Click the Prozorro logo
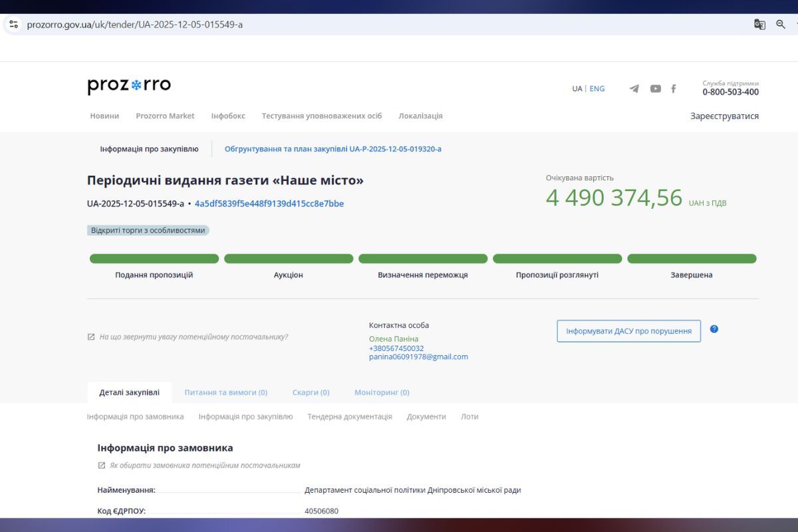This screenshot has width=798, height=532. pos(129,84)
